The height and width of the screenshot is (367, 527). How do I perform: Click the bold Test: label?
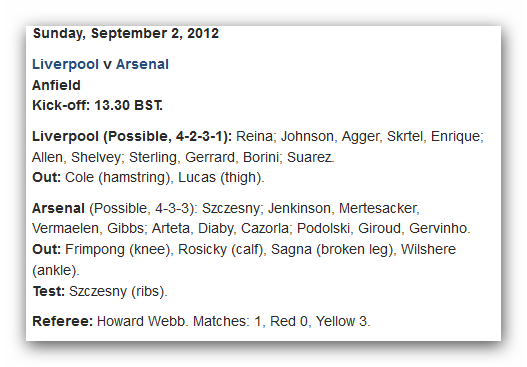point(49,291)
